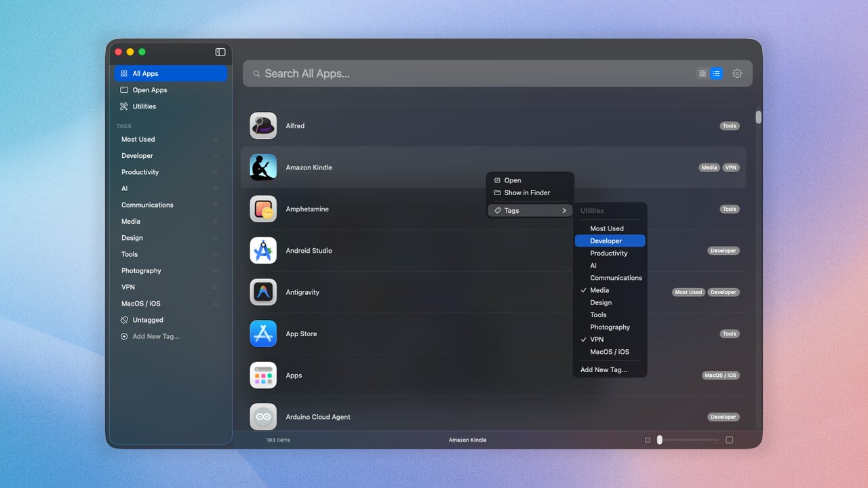Select All Apps in the sidebar

[171, 73]
